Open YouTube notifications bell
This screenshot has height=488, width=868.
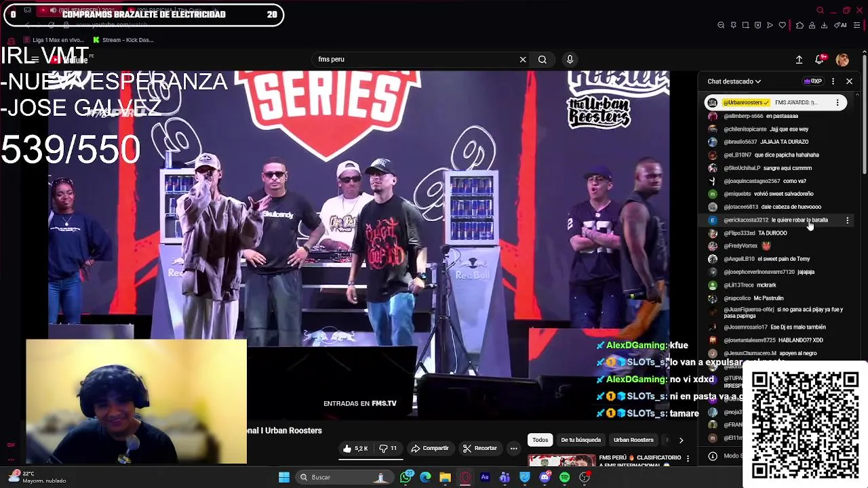820,60
